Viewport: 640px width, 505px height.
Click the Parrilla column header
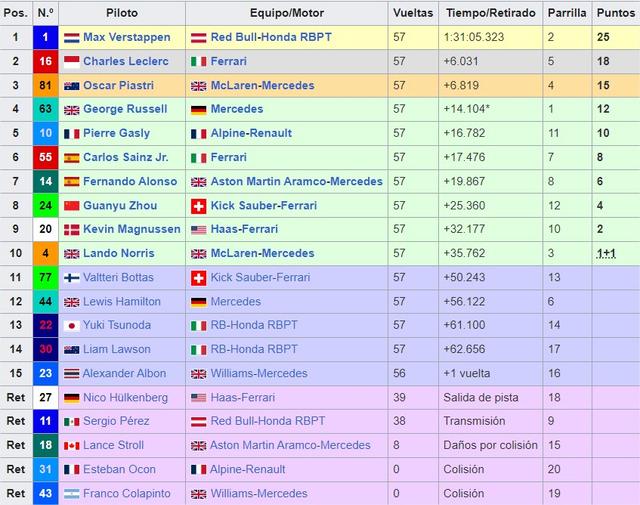point(567,13)
